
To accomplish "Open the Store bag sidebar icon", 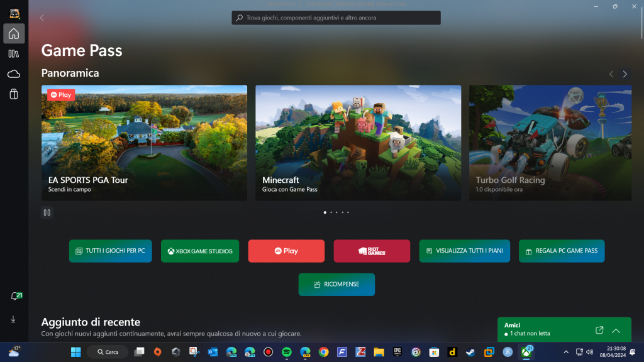I will click(x=14, y=94).
